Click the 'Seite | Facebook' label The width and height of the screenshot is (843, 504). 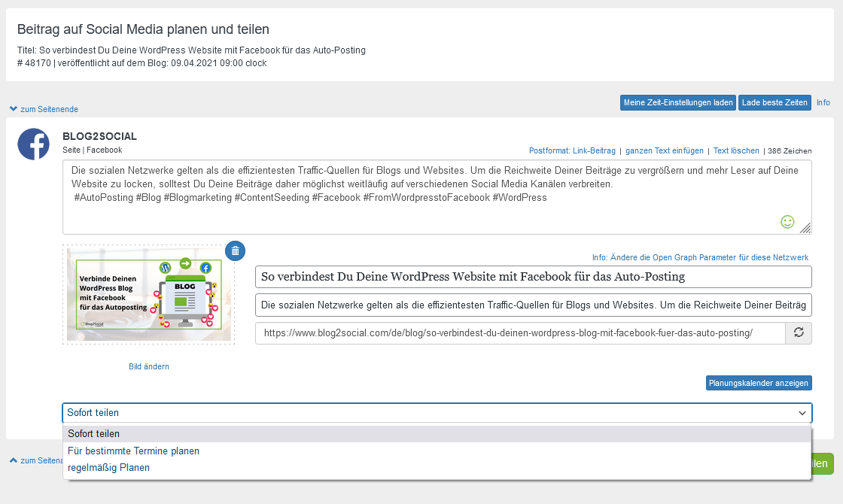click(92, 150)
